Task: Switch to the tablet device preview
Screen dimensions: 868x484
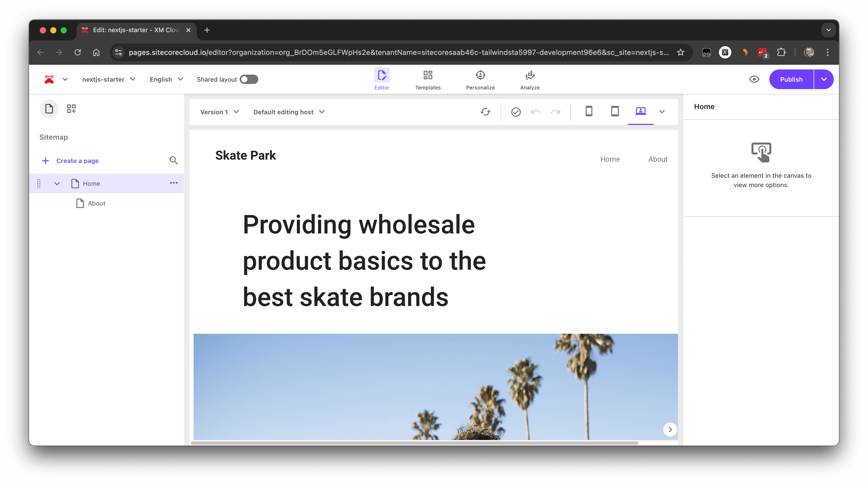Action: pyautogui.click(x=615, y=111)
